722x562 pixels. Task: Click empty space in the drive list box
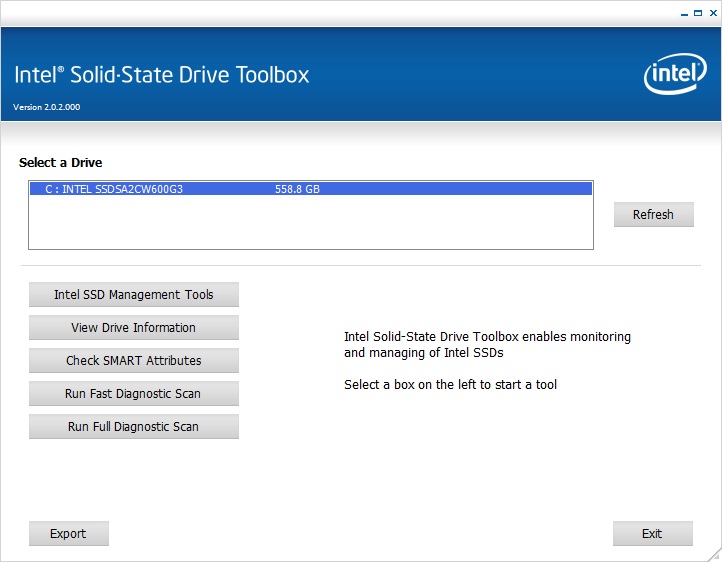click(x=310, y=224)
